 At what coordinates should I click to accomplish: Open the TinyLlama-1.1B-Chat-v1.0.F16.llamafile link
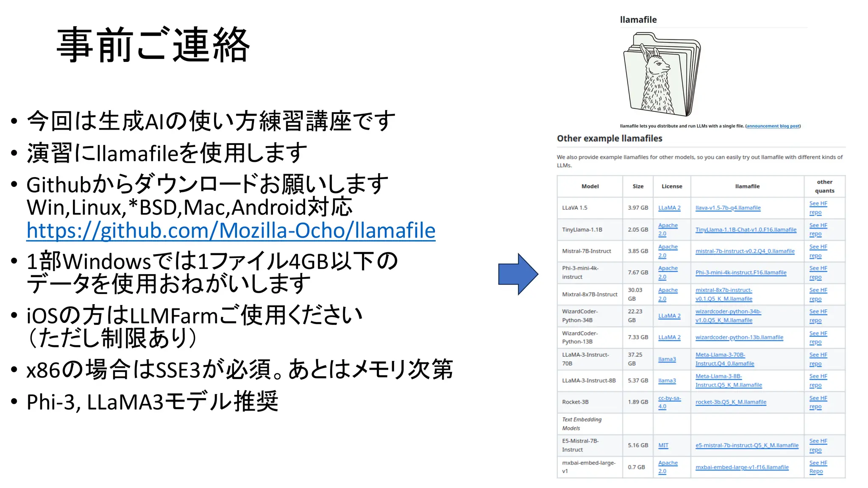tap(746, 230)
